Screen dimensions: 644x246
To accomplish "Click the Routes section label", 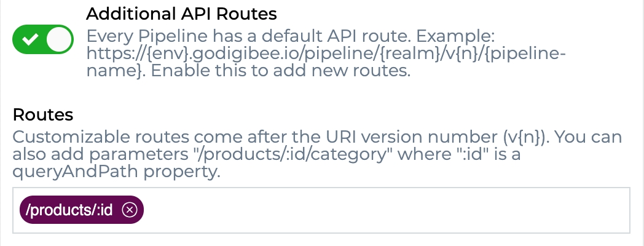I will click(x=43, y=114).
